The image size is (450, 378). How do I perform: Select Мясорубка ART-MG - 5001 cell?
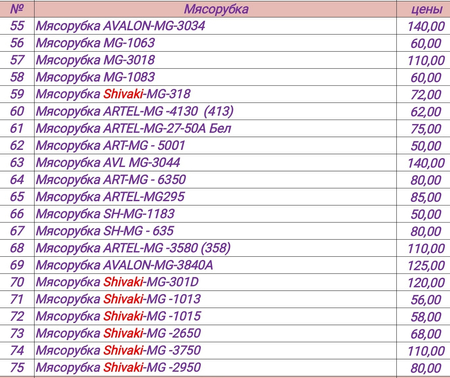[215, 145]
